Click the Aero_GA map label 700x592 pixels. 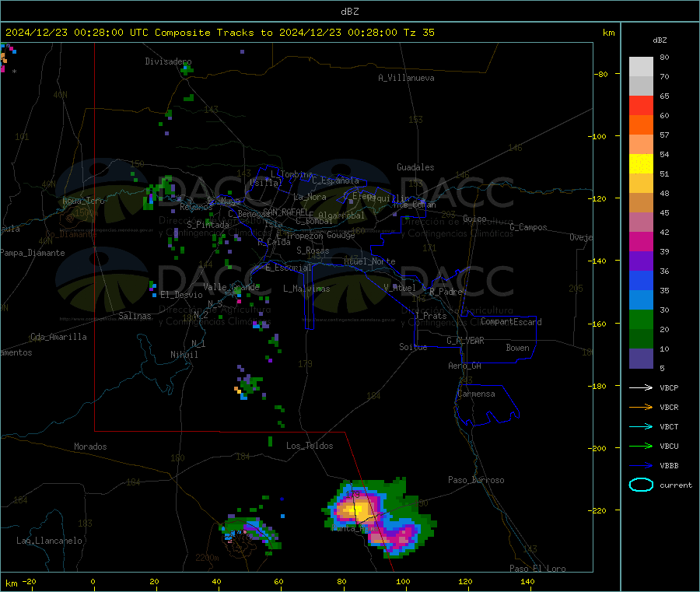tap(464, 366)
